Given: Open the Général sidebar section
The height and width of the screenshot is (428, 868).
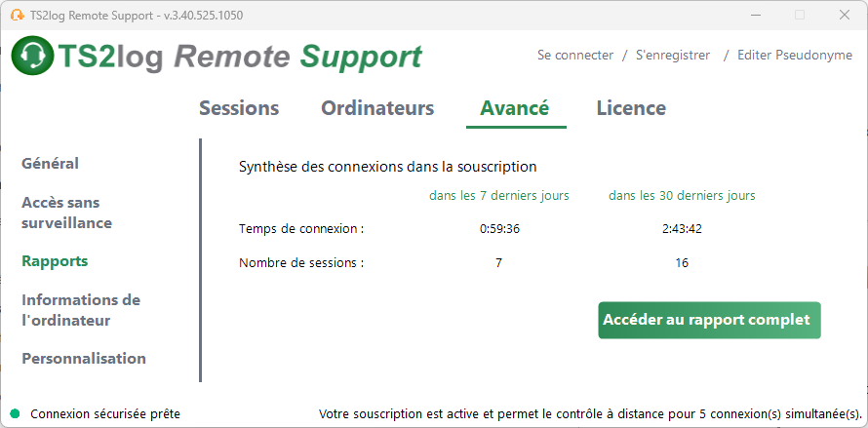Looking at the screenshot, I should click(51, 164).
